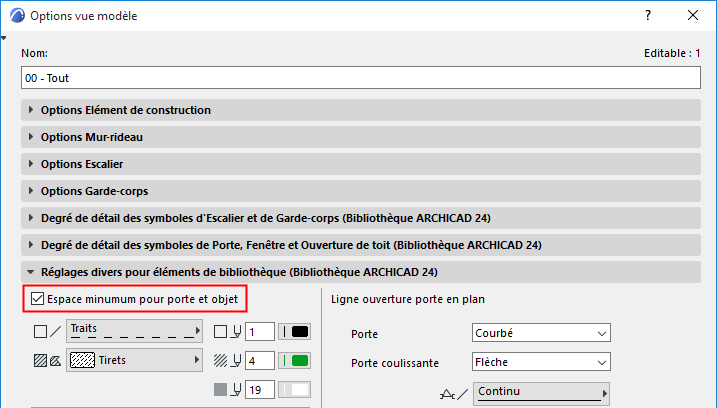Click the ARCHICAD logo in the title bar
Image resolution: width=717 pixels, height=408 pixels.
17,15
